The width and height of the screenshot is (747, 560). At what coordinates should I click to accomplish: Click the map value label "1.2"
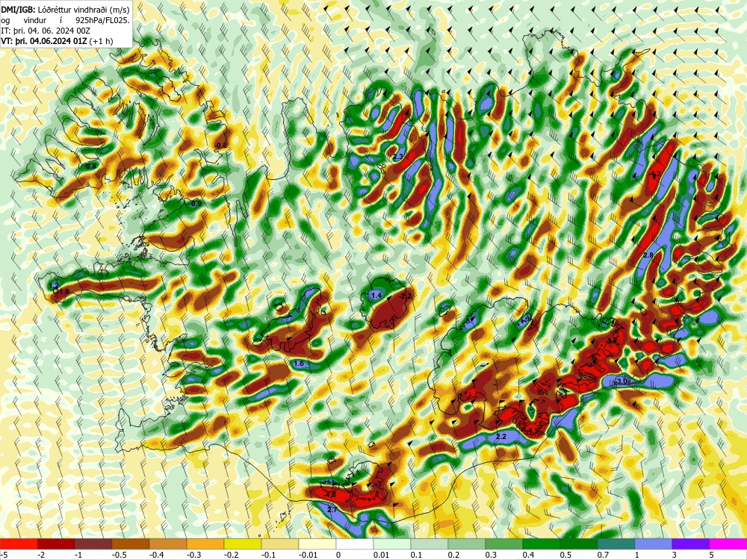click(x=54, y=285)
